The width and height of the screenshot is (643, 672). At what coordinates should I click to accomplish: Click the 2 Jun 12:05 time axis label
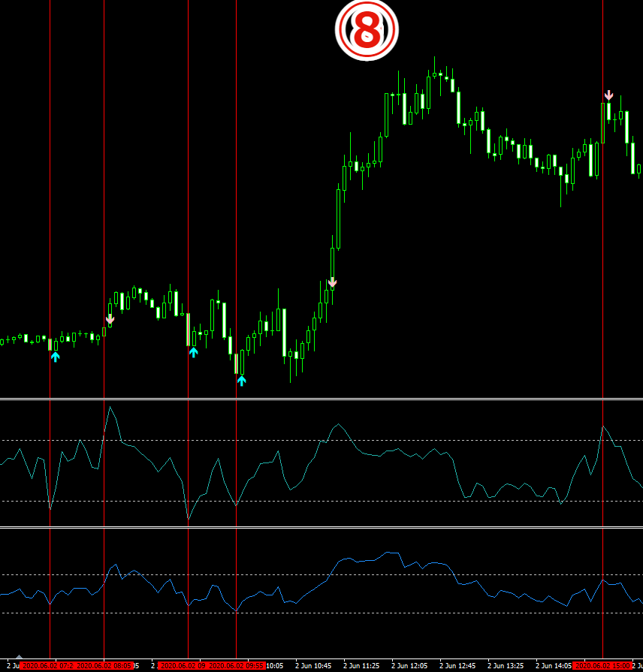point(409,665)
